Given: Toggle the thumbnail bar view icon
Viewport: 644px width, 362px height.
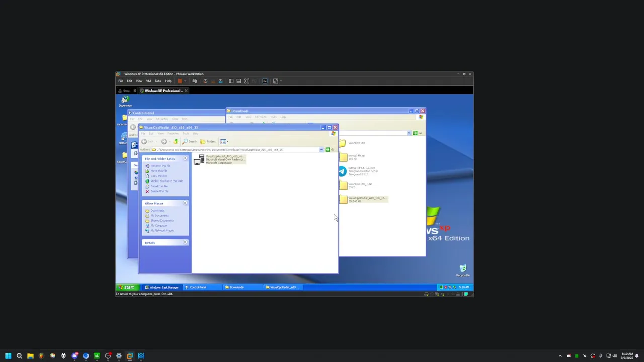Looking at the screenshot, I should point(239,81).
